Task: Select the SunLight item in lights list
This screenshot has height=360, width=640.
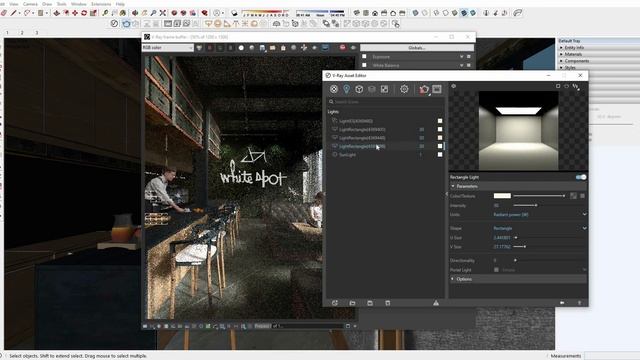Action: tap(347, 155)
